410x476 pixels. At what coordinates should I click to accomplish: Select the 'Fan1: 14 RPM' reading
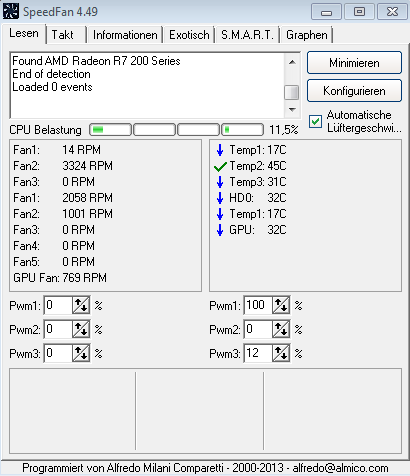57,150
